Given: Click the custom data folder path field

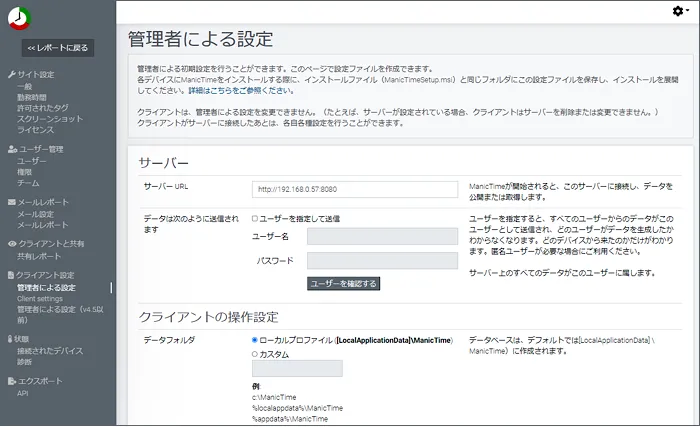Looking at the screenshot, I should tap(297, 368).
